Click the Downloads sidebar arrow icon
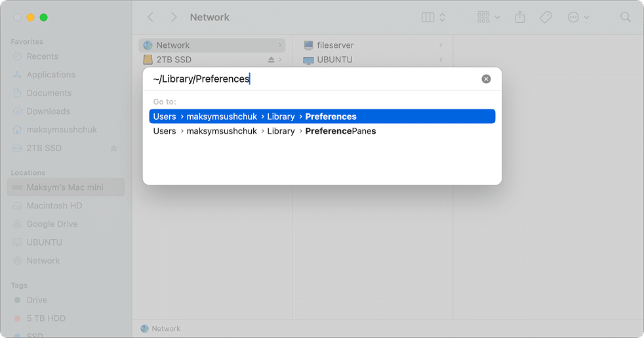Image resolution: width=644 pixels, height=338 pixels. tap(17, 111)
